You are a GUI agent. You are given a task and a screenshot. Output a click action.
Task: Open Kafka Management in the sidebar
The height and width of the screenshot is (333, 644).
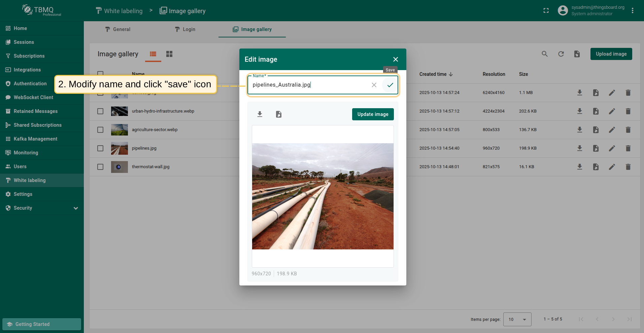click(x=35, y=139)
